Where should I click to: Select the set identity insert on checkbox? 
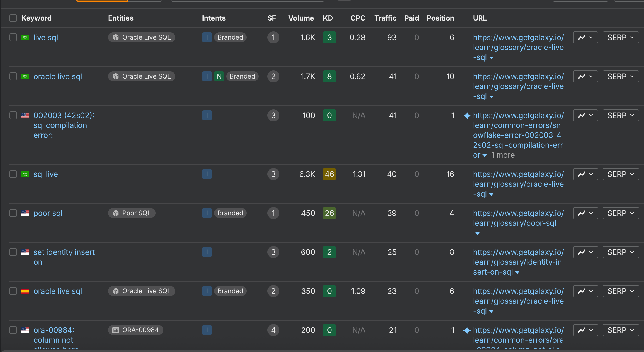(13, 252)
